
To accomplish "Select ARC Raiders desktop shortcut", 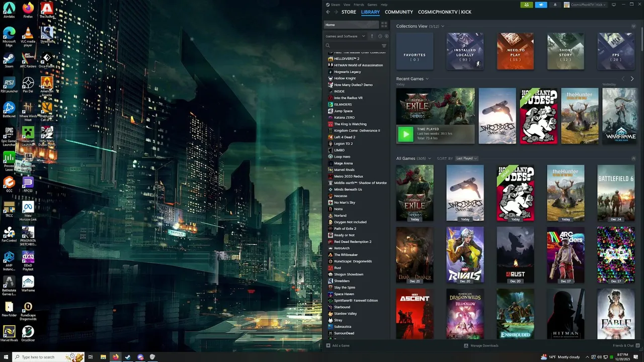I will [x=28, y=61].
